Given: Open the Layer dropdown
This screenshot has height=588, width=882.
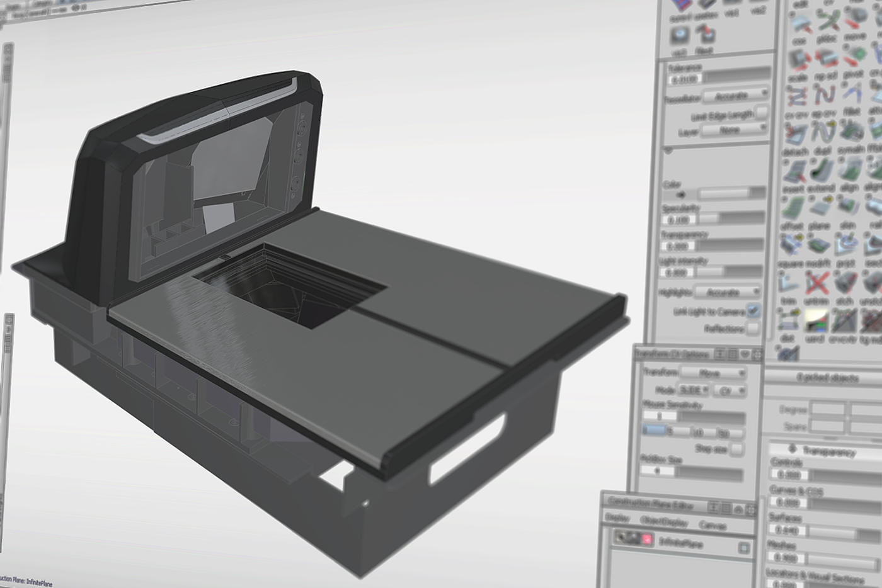Looking at the screenshot, I should coord(734,130).
